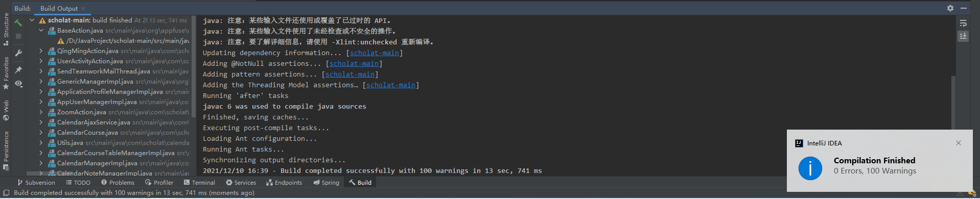Open Build tool window gear options

tap(950, 8)
